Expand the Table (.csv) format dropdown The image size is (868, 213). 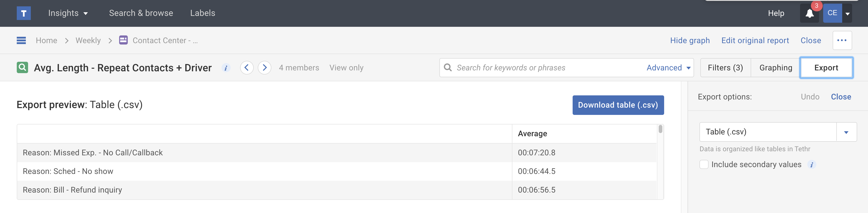846,132
